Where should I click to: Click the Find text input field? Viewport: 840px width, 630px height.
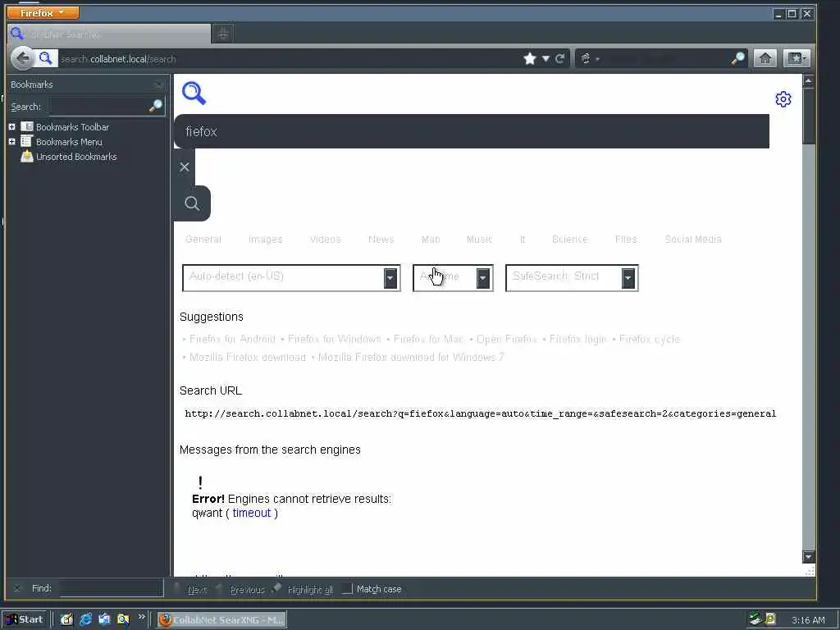point(111,588)
